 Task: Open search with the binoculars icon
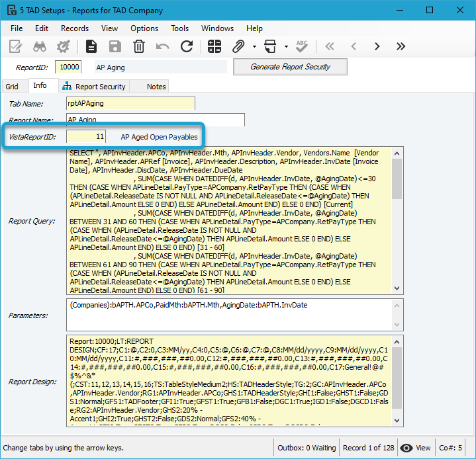pyautogui.click(x=40, y=46)
